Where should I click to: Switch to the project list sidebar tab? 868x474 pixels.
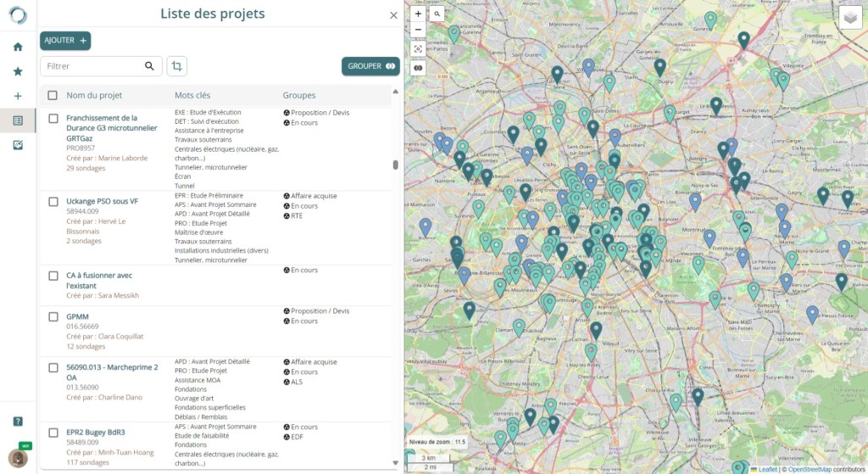18,120
